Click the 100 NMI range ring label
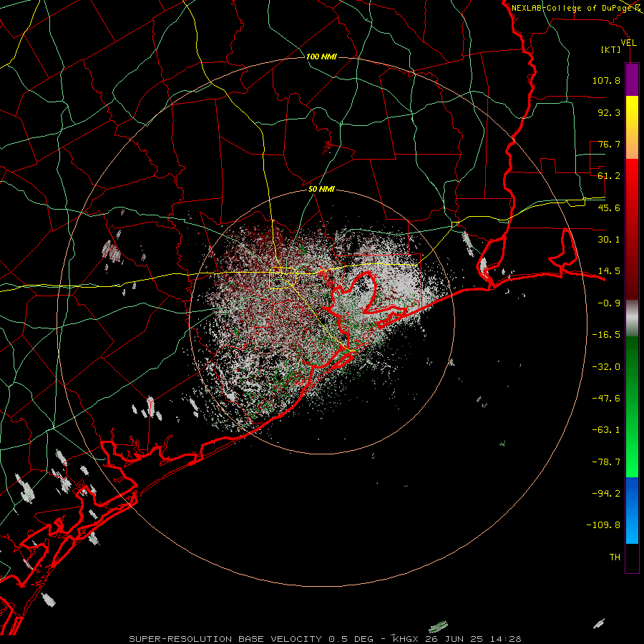This screenshot has width=644, height=644. (321, 57)
